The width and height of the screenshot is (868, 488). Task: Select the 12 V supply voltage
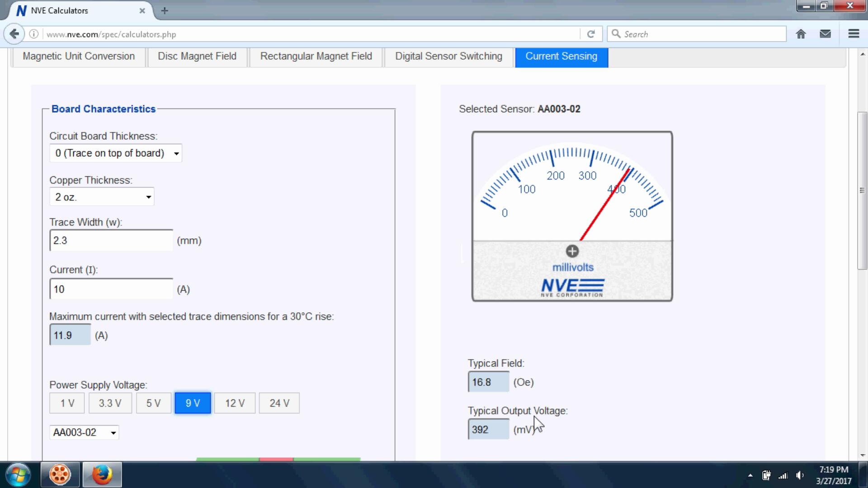235,403
